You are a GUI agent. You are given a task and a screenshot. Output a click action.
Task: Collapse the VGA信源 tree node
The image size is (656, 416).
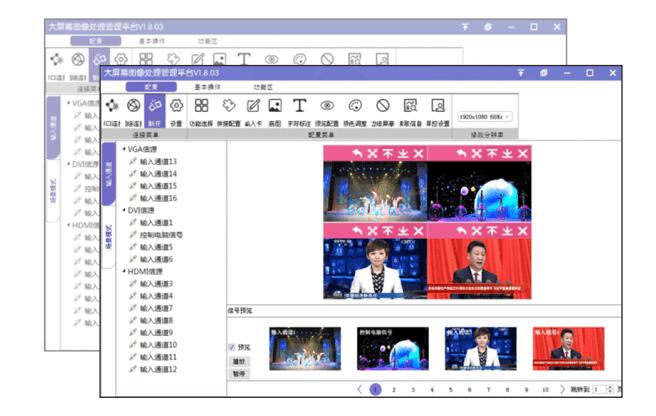[x=125, y=149]
